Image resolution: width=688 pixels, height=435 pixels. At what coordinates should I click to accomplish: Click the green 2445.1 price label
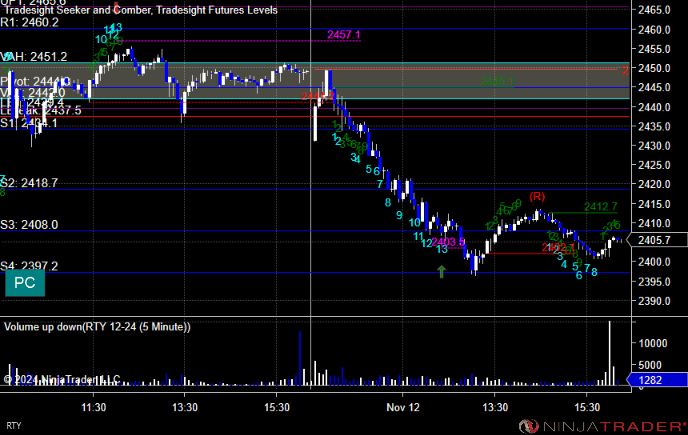click(497, 81)
